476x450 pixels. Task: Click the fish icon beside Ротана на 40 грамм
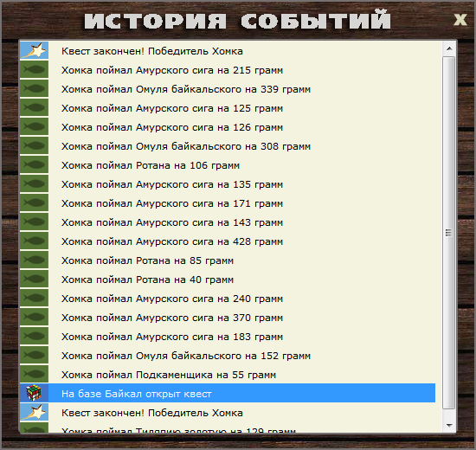point(34,279)
